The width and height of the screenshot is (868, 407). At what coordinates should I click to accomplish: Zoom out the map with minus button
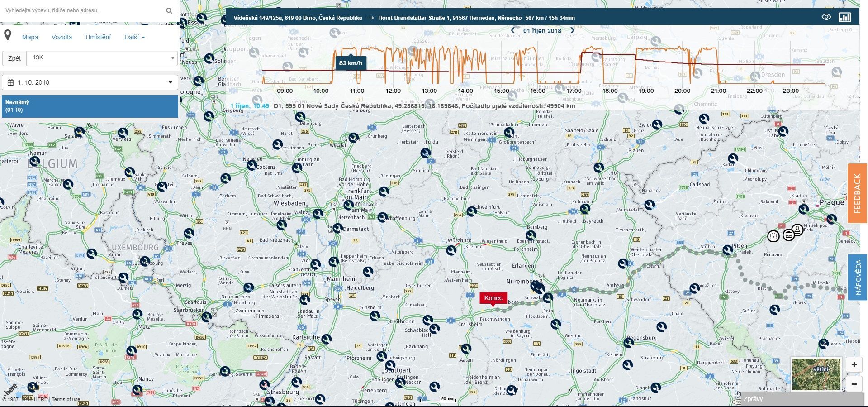(x=854, y=384)
